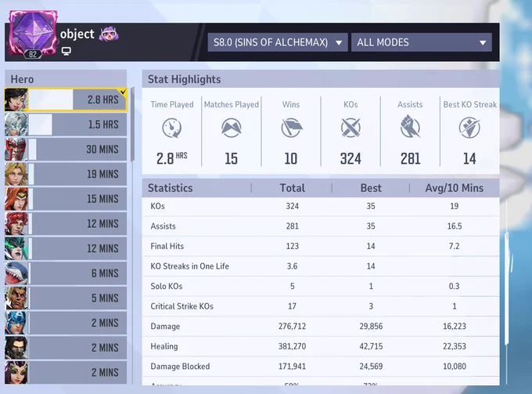Click the Damage Blocked best value 24,569
Screen dimensions: 532x394
point(371,367)
